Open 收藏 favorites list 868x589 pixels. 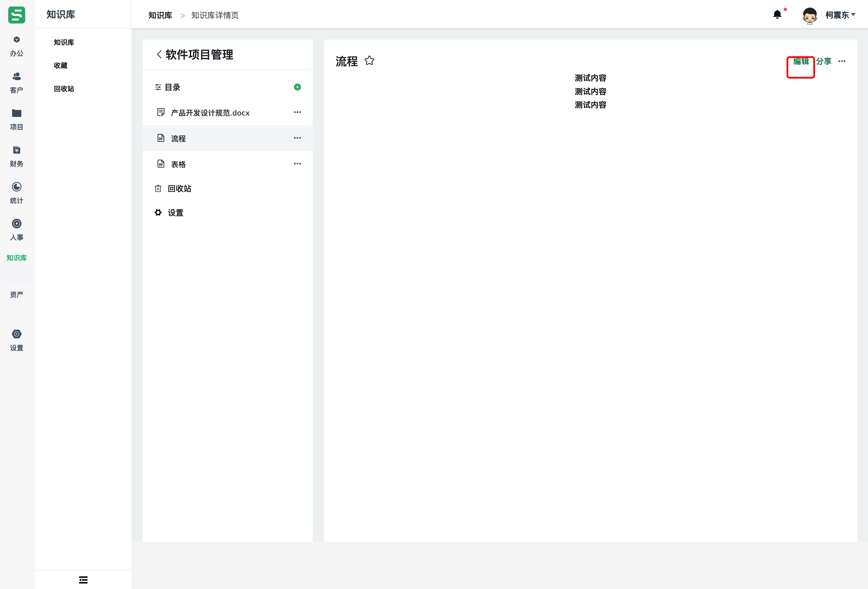(x=61, y=65)
